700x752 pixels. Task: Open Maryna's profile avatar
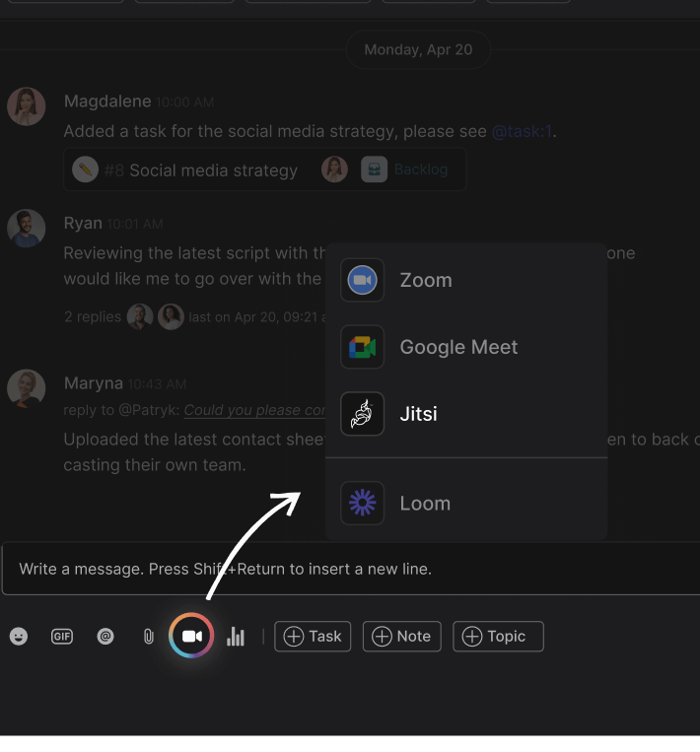(x=27, y=388)
